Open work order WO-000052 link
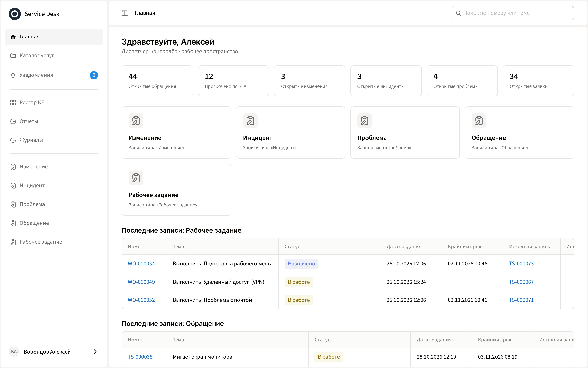Screen dimensions: 588x368 [x=141, y=300]
